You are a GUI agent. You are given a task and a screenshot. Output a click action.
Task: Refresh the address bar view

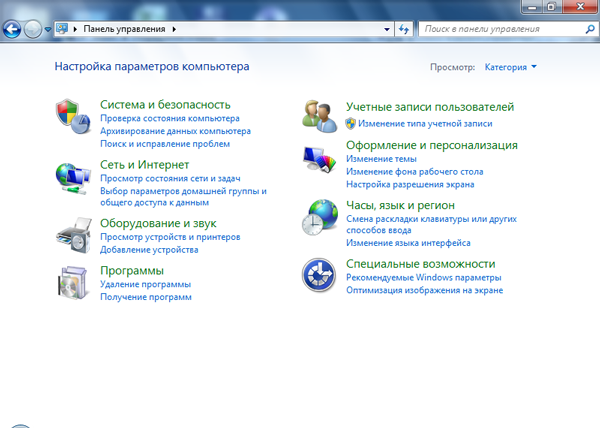click(x=404, y=29)
